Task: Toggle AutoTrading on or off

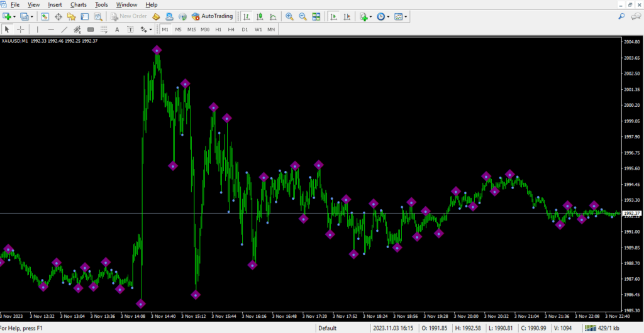Action: (x=212, y=16)
